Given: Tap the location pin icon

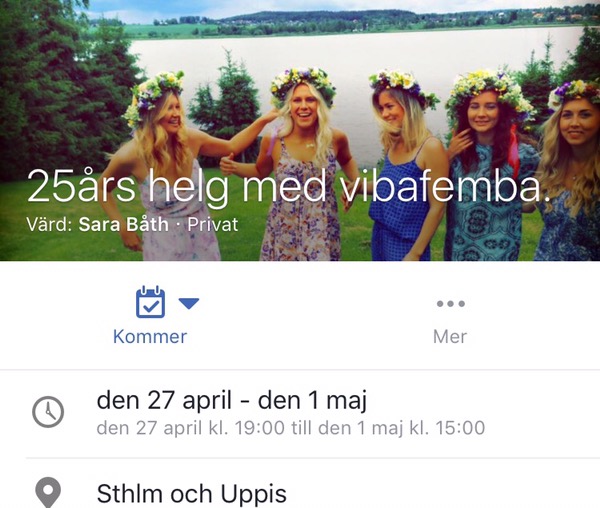Looking at the screenshot, I should click(48, 492).
